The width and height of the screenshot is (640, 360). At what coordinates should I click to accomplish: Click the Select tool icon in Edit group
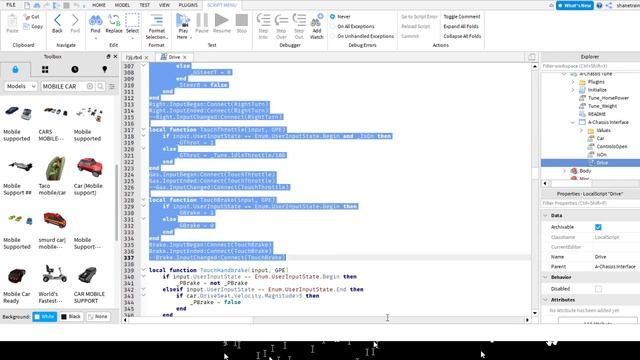click(132, 20)
